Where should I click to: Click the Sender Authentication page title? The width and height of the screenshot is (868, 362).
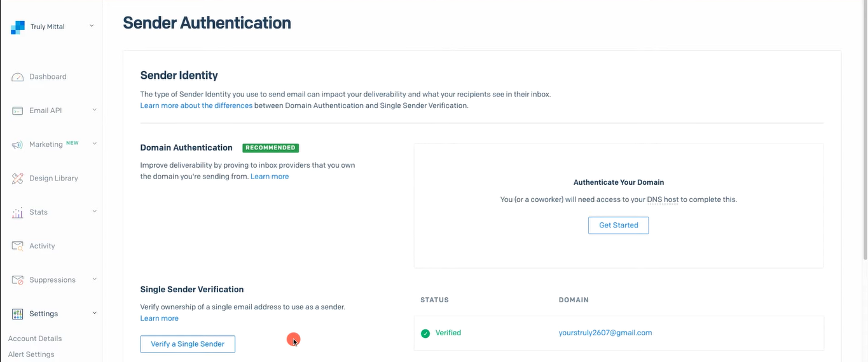point(207,23)
